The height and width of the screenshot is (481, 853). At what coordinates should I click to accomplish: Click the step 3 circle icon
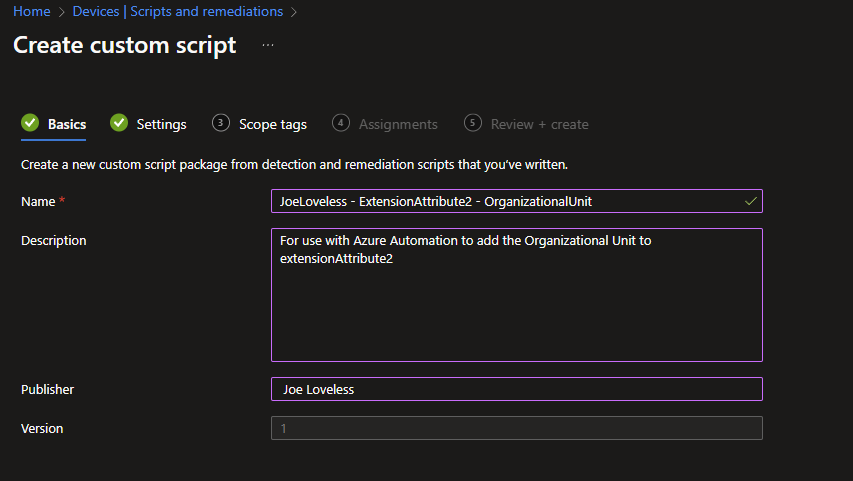[221, 123]
